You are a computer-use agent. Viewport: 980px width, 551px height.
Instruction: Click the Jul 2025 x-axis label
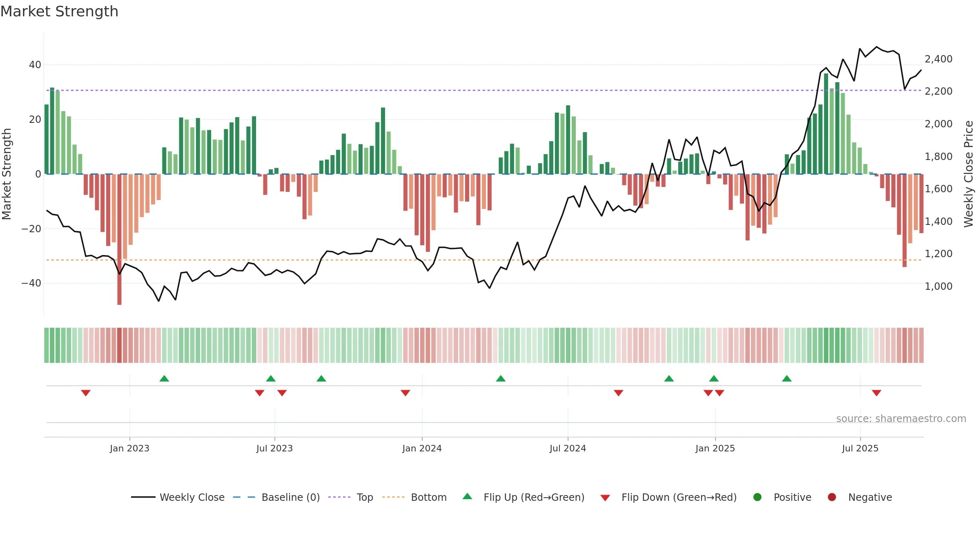click(x=860, y=448)
